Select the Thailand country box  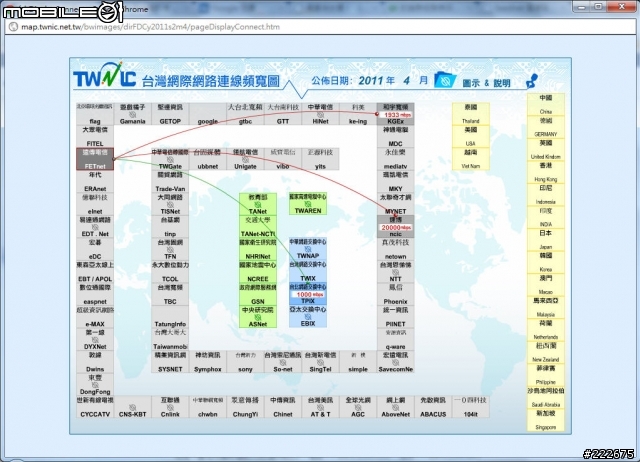coord(470,114)
